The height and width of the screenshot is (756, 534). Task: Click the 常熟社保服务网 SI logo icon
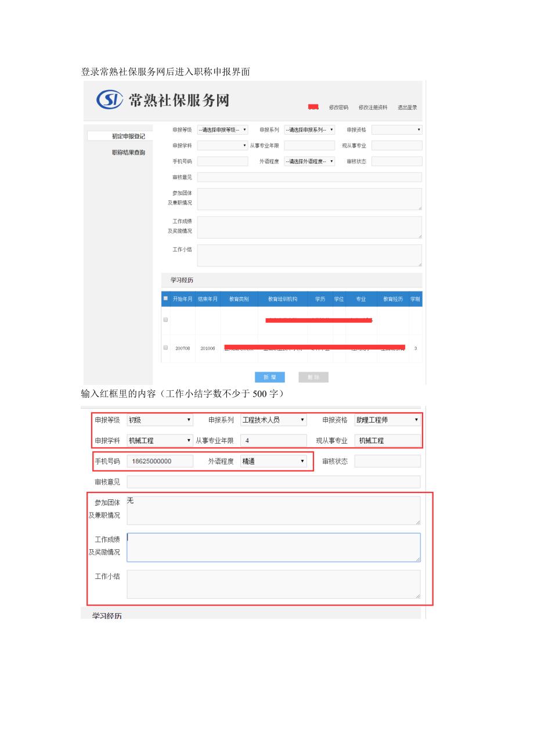(110, 100)
